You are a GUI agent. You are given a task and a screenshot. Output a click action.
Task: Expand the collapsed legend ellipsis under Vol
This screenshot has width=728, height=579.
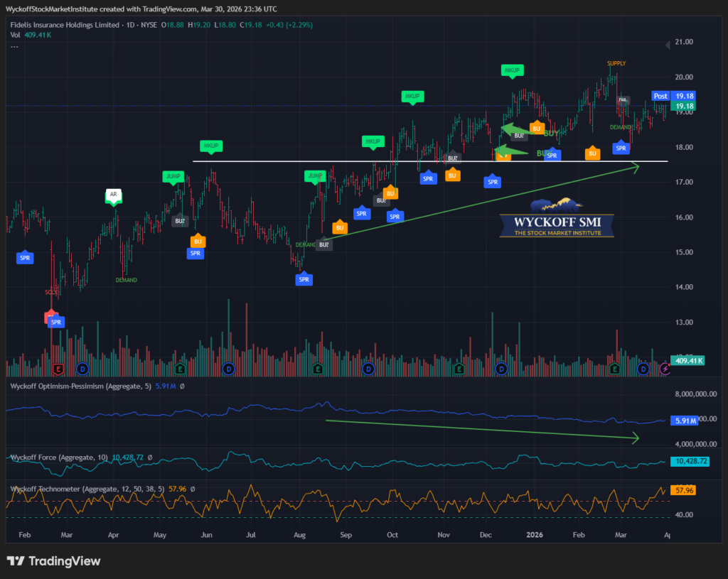[14, 46]
